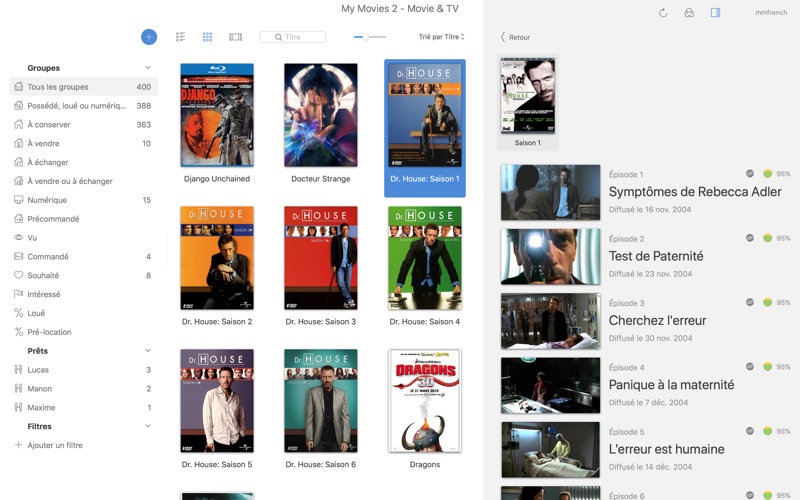Image resolution: width=800 pixels, height=500 pixels.
Task: Select Dr. House: Saison 5 cover
Action: 217,401
